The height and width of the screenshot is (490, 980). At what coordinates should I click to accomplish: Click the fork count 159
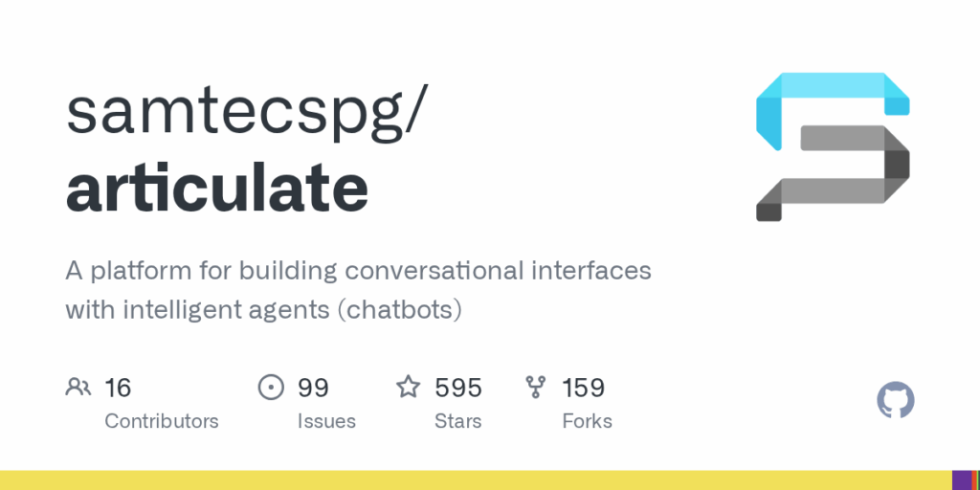click(583, 388)
